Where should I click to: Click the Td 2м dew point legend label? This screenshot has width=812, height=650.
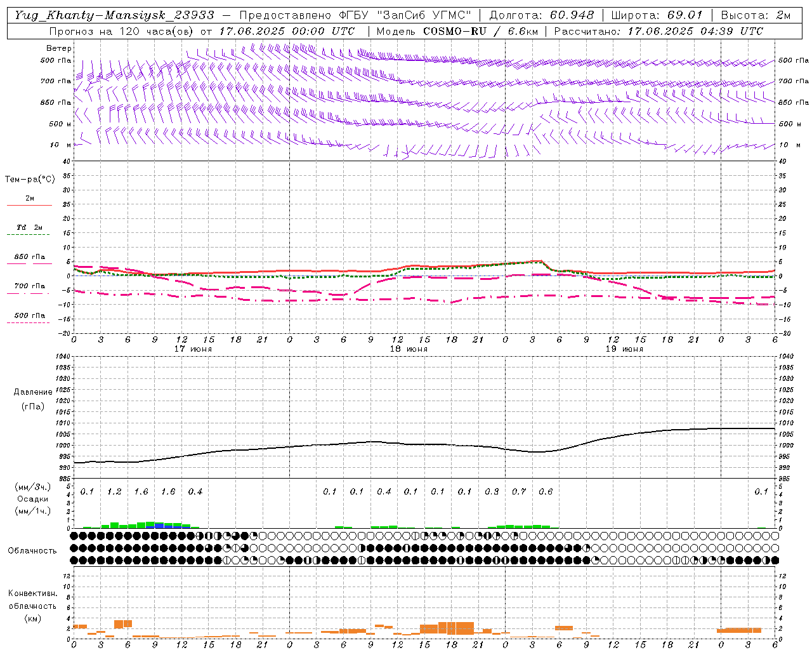30,227
